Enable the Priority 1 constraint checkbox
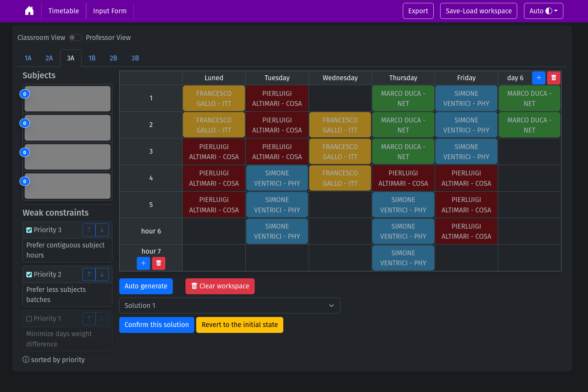Viewport: 588px width, 392px height. pyautogui.click(x=29, y=319)
